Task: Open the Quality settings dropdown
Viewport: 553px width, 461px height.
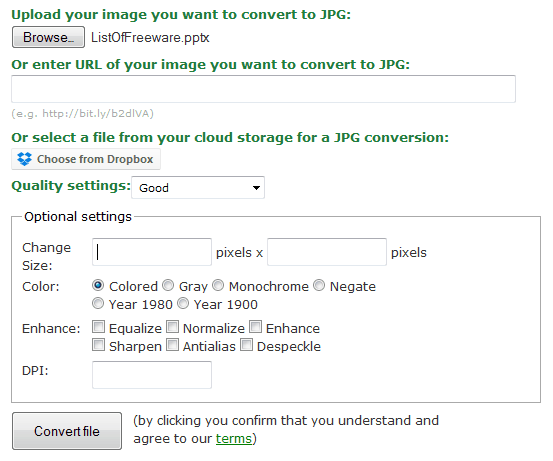Action: click(198, 188)
